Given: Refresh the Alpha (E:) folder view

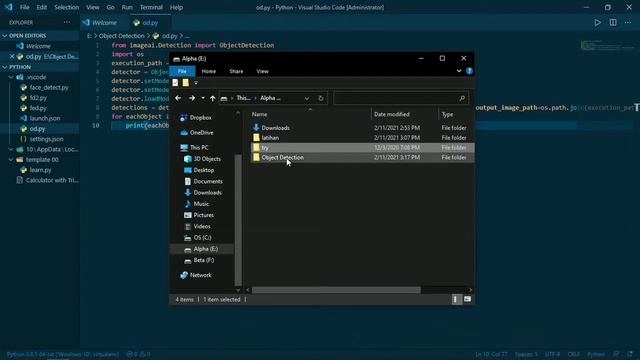Looking at the screenshot, I should (321, 98).
